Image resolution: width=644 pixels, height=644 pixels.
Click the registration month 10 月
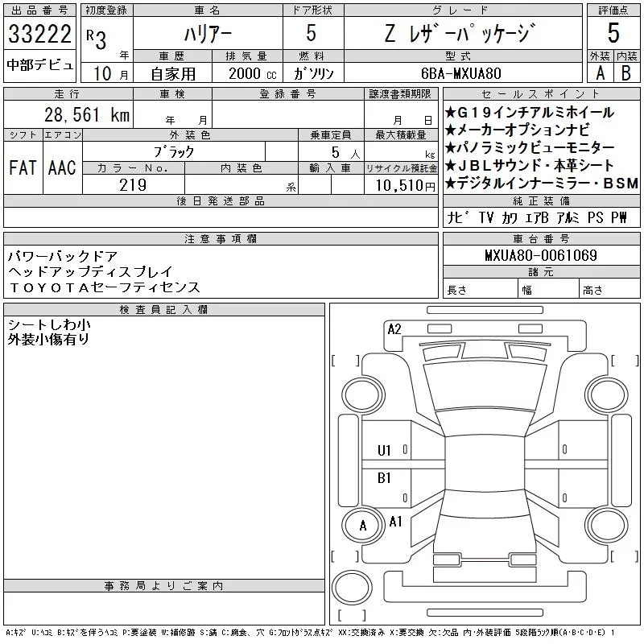[x=111, y=74]
